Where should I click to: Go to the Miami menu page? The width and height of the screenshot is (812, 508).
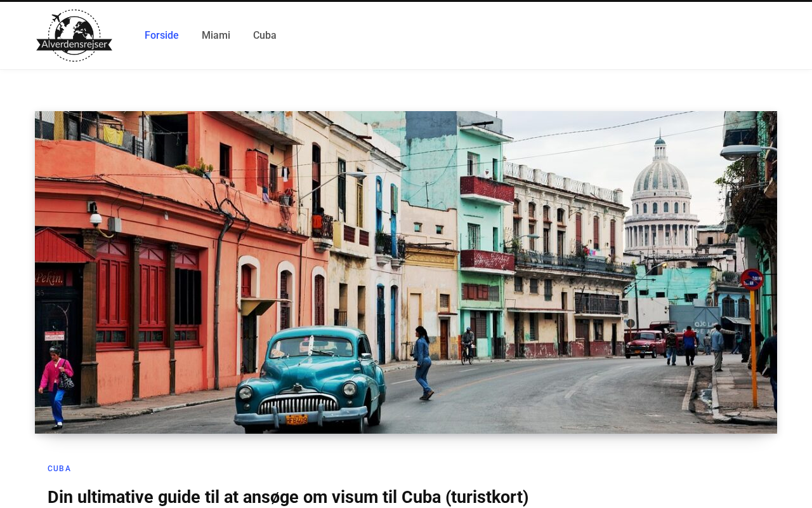[x=216, y=36]
